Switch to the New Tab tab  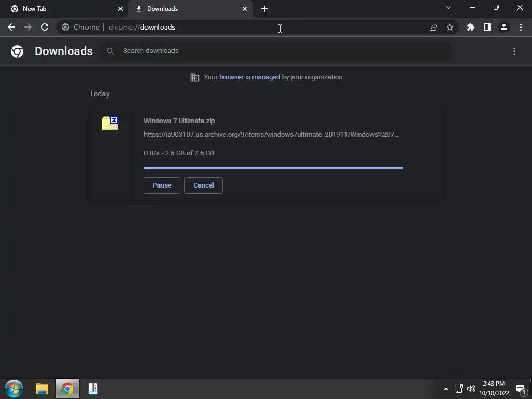pyautogui.click(x=64, y=9)
